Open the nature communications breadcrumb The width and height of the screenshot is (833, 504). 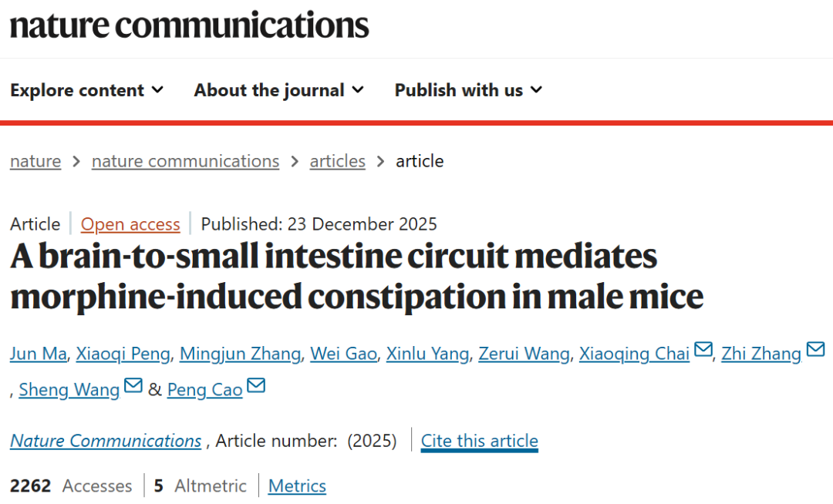coord(185,161)
